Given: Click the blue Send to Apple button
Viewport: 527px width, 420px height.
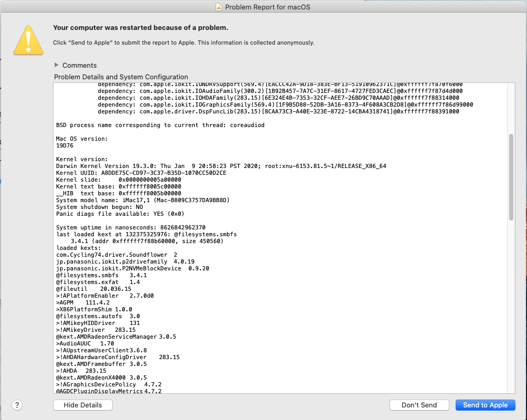Looking at the screenshot, I should coord(486,405).
